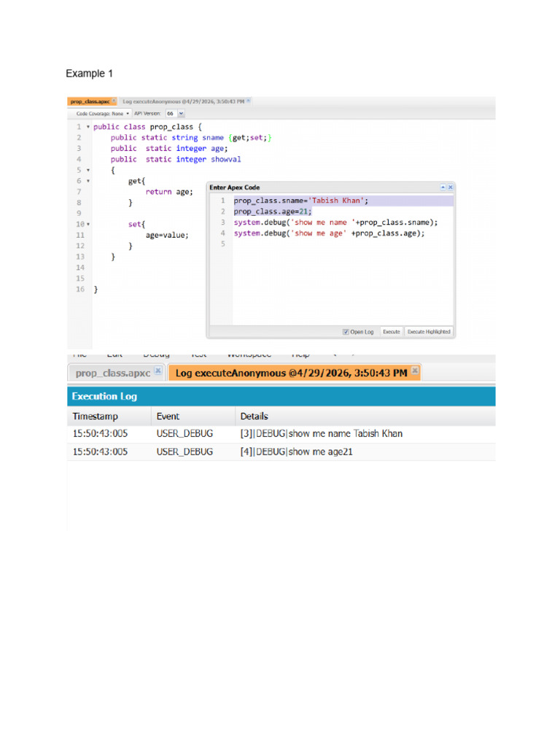Click the Details column header

coord(365,417)
